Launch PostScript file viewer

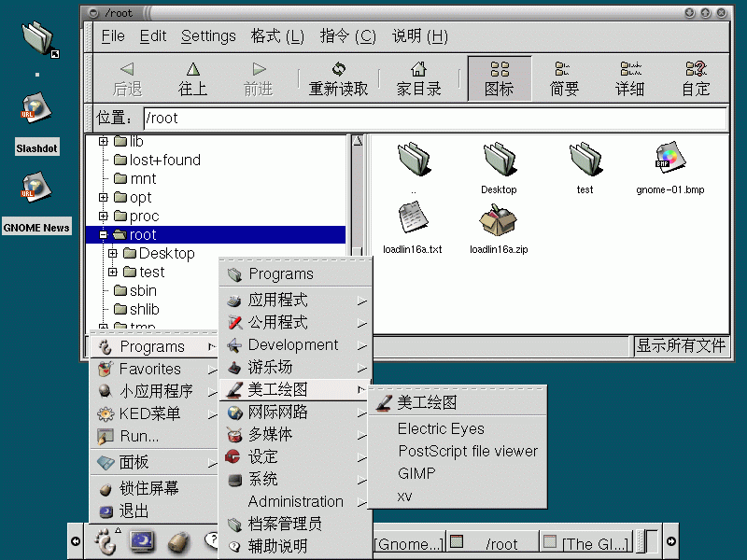458,451
